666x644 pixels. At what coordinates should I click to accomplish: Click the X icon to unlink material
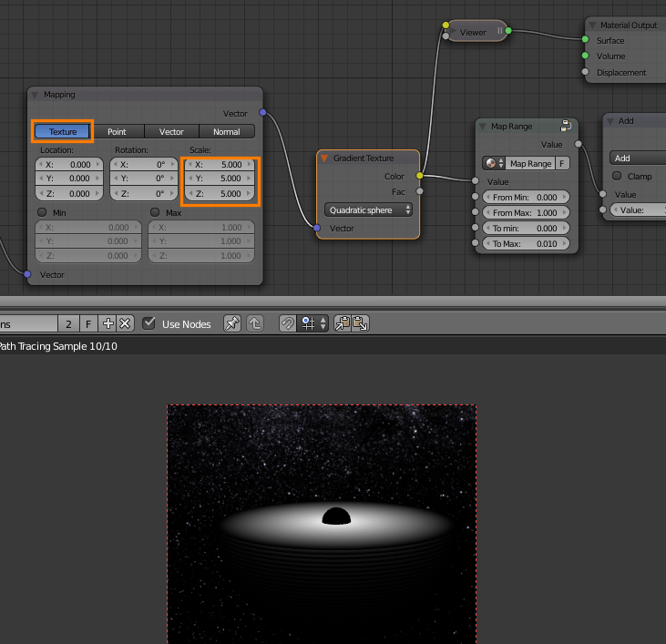(126, 323)
